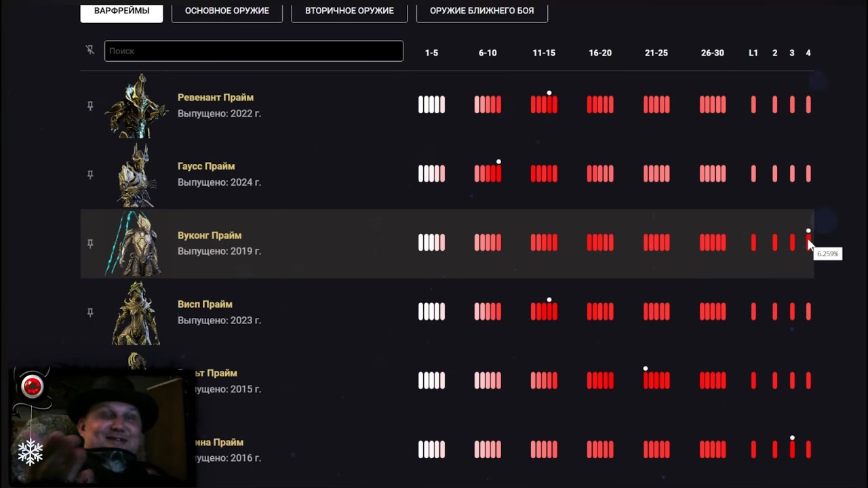Viewport: 868px width, 488px height.
Task: Click Висп Прайм 11-15 usage bars
Action: (x=544, y=312)
